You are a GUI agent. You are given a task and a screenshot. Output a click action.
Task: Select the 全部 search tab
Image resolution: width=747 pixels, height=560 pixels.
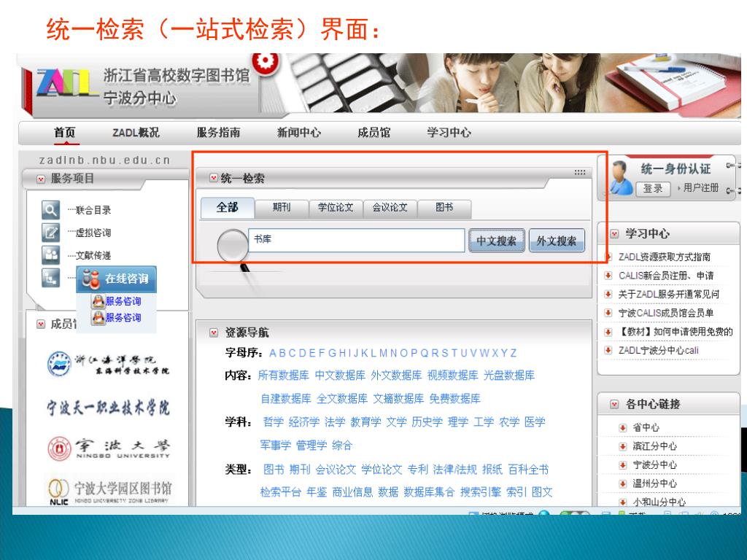(228, 208)
